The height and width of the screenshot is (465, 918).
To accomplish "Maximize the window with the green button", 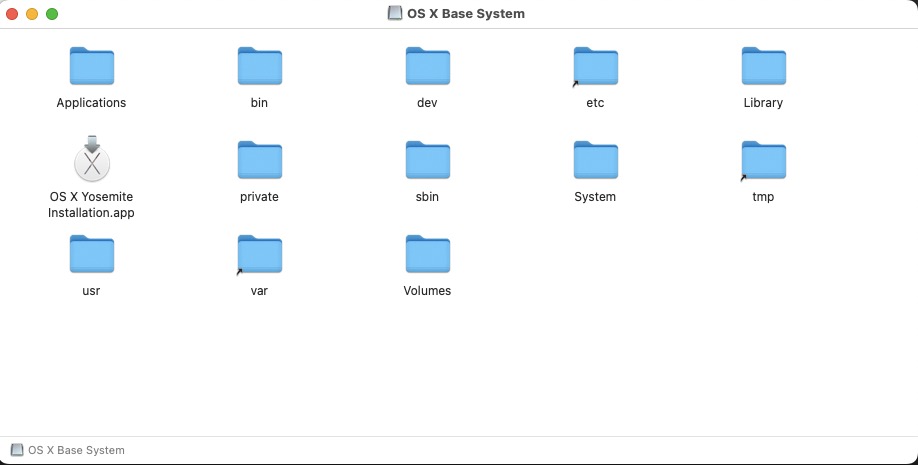I will coord(52,14).
